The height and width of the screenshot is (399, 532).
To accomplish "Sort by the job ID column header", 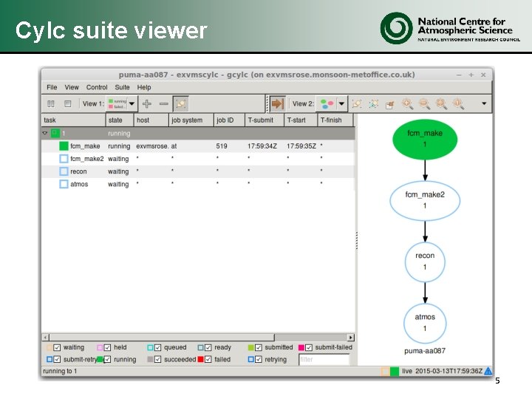I will 229,120.
